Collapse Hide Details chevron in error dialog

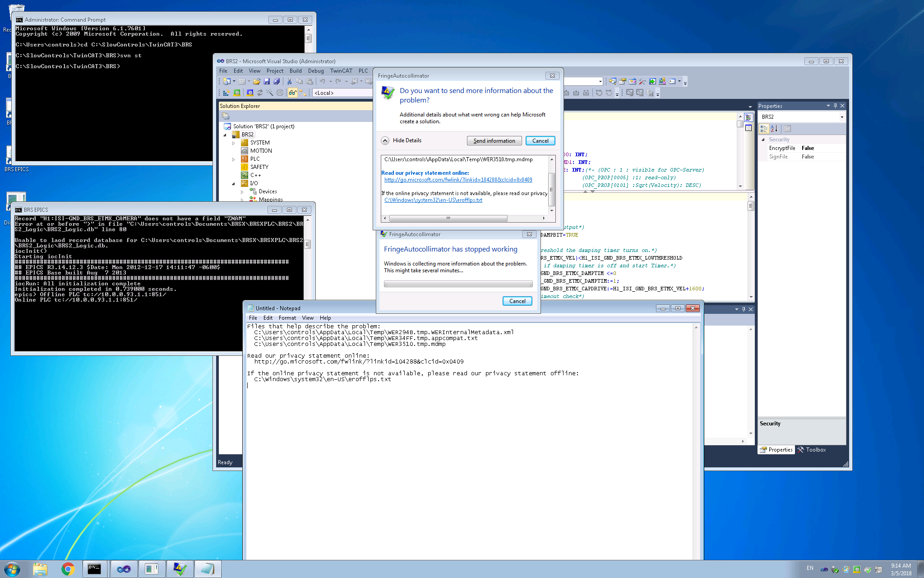tap(385, 140)
